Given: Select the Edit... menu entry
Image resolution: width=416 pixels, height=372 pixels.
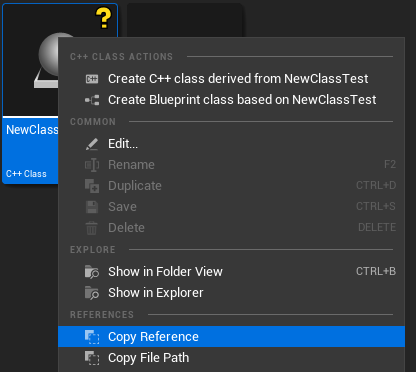Looking at the screenshot, I should [x=231, y=144].
